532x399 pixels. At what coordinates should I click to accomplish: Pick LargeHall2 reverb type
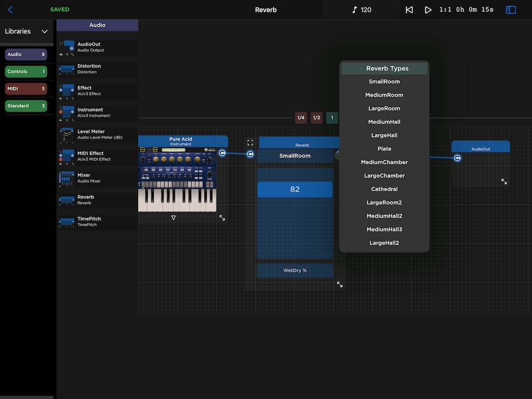[x=384, y=243]
